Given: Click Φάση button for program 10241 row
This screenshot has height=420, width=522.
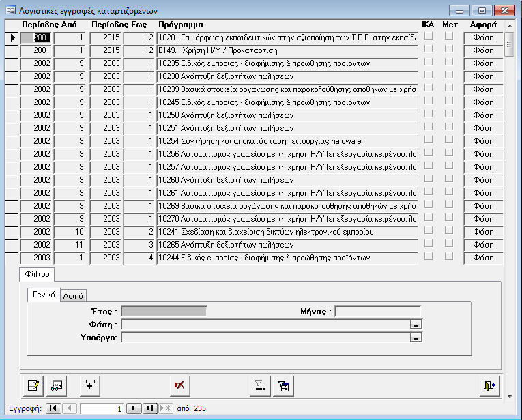Looking at the screenshot, I should click(483, 232).
